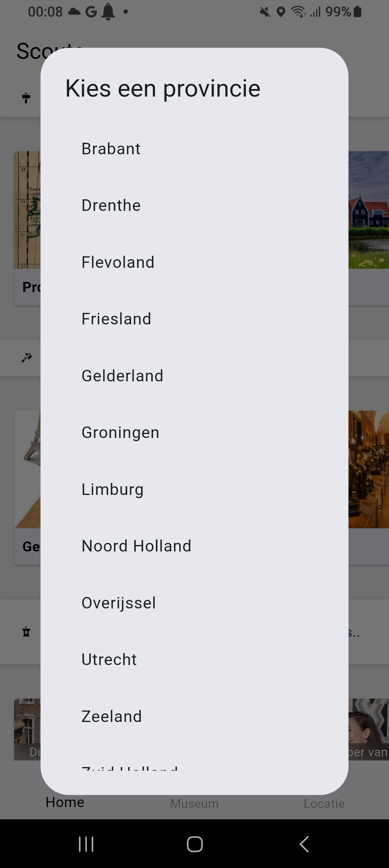The height and width of the screenshot is (868, 389).
Task: Pick Limburg from the list
Action: click(x=194, y=490)
